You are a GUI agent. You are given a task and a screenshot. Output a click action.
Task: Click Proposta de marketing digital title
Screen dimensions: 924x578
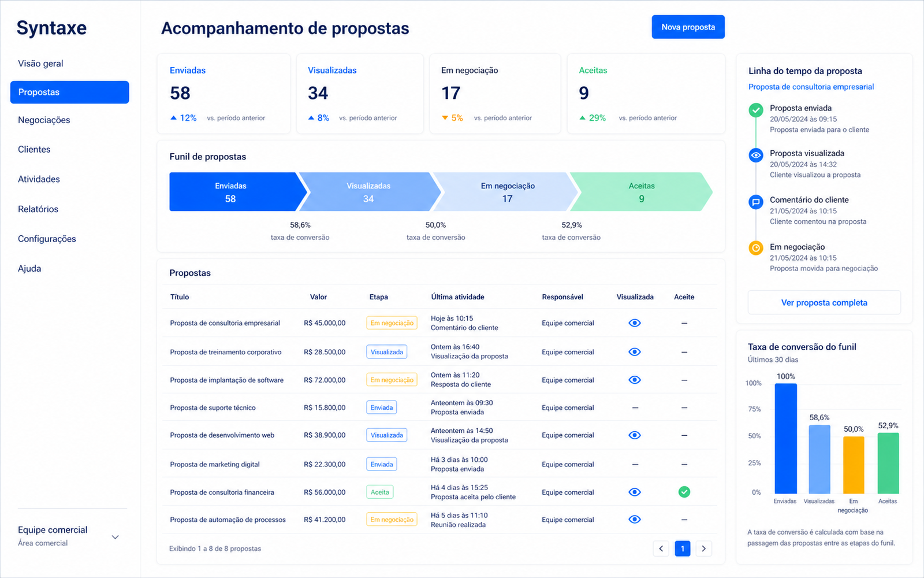(215, 464)
